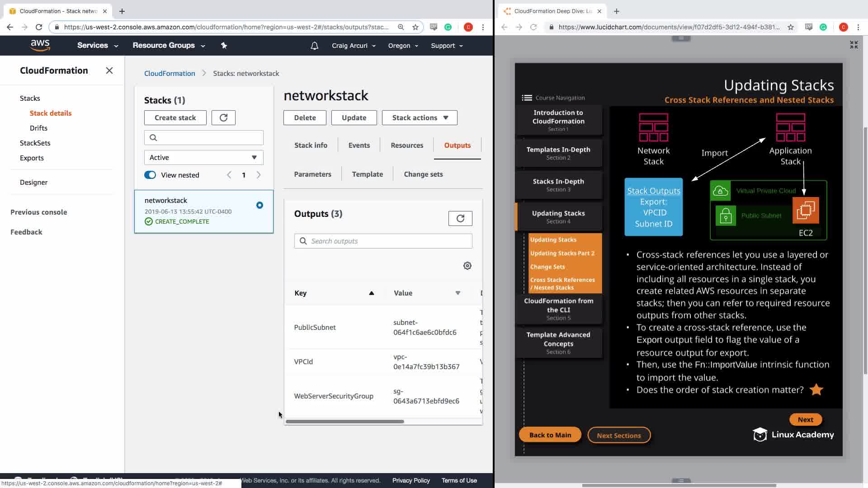This screenshot has height=488, width=868.
Task: Open Outputs table settings gear
Action: 467,266
